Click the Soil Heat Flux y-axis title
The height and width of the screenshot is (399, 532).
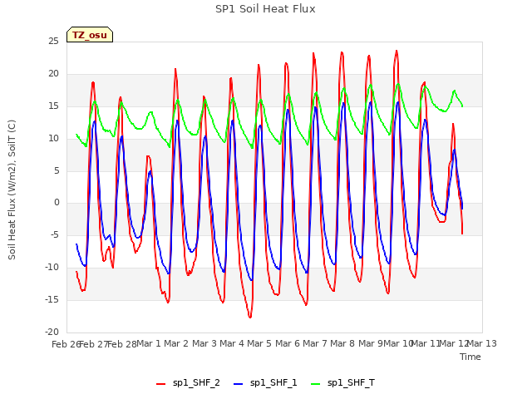tap(12, 190)
